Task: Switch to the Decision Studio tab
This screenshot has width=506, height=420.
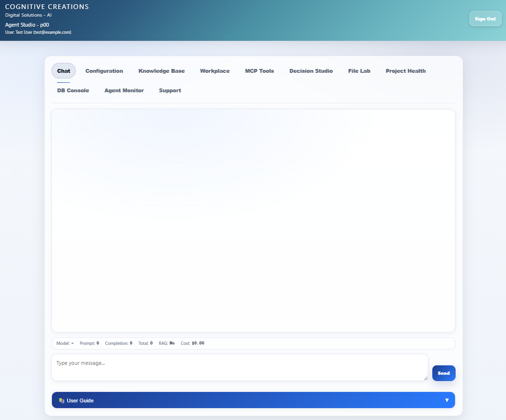Action: coord(311,70)
